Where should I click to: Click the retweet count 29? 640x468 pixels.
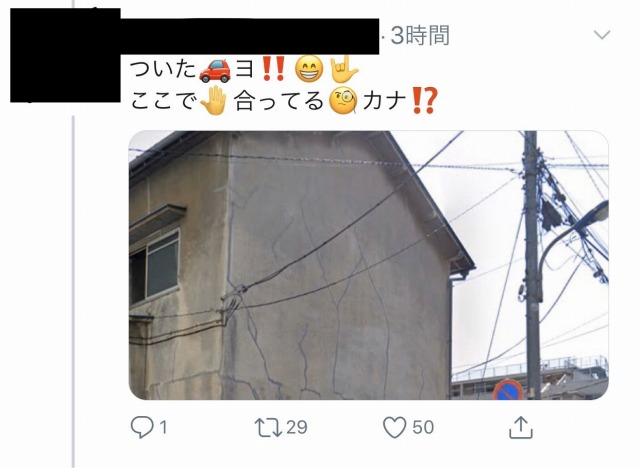pos(297,427)
